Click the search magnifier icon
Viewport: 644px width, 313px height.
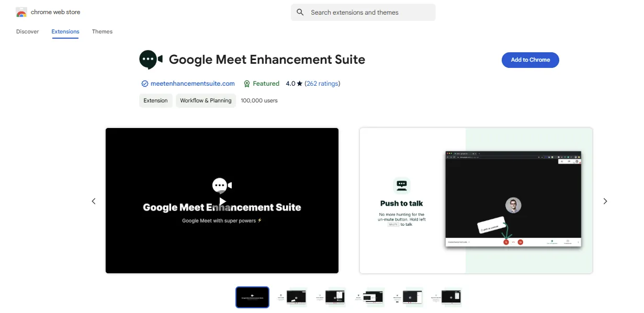click(300, 12)
